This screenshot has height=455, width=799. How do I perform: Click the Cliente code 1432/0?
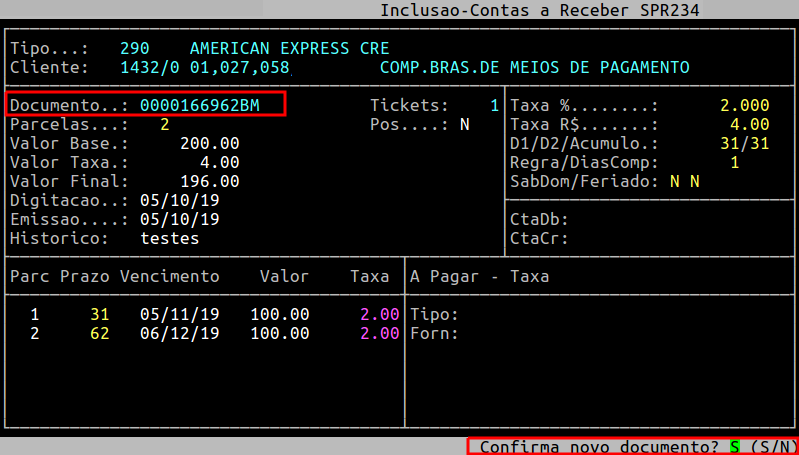point(149,68)
